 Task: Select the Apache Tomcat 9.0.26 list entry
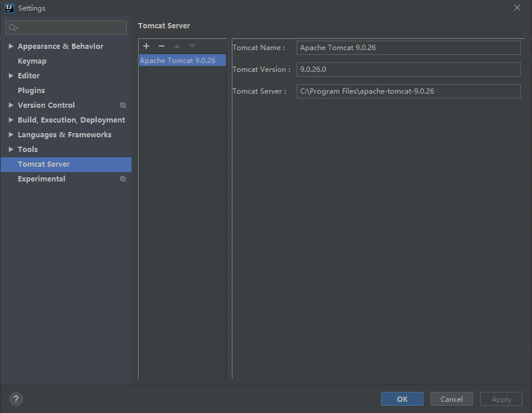pos(182,60)
